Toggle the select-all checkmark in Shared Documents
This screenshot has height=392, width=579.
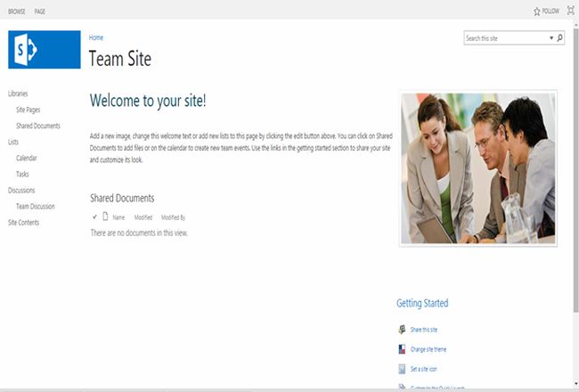(x=95, y=216)
